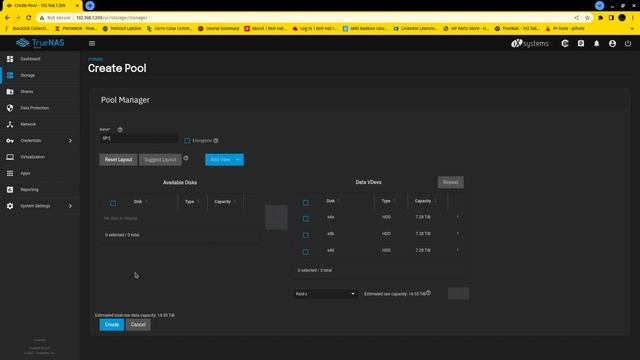Open the Raid-z layout dropdown

tap(325, 294)
